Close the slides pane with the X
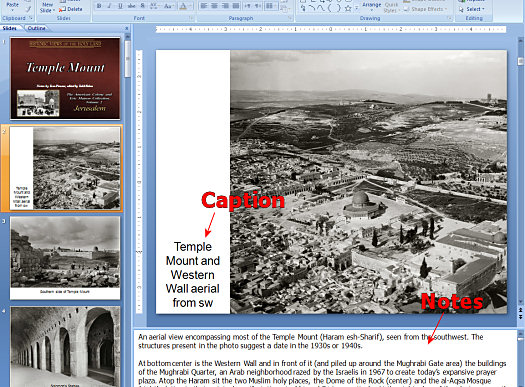Screen dimensions: 525x387 [127, 28]
